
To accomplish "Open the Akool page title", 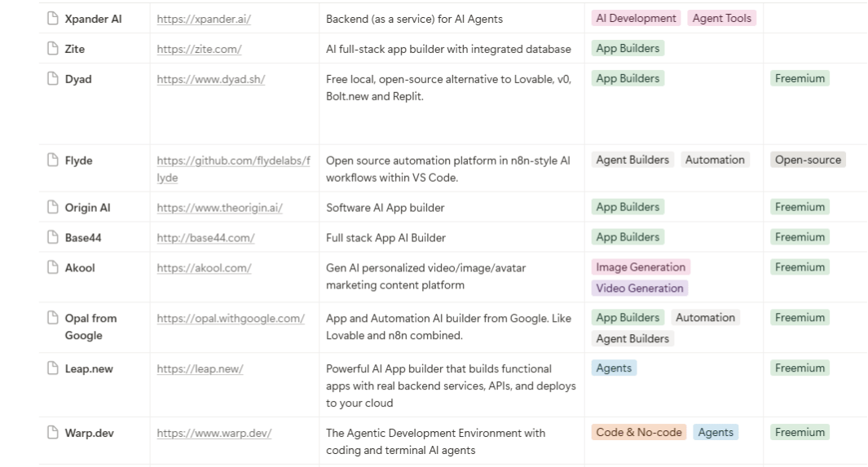I will tap(80, 268).
